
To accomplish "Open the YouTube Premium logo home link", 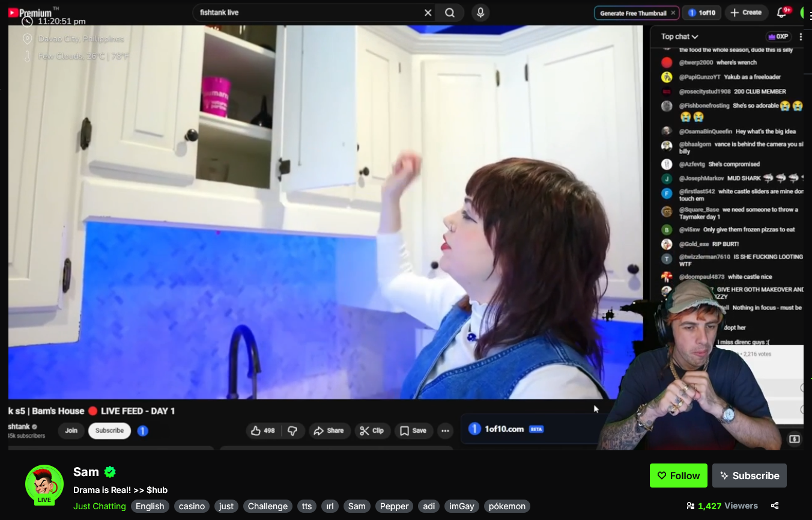I will [30, 13].
